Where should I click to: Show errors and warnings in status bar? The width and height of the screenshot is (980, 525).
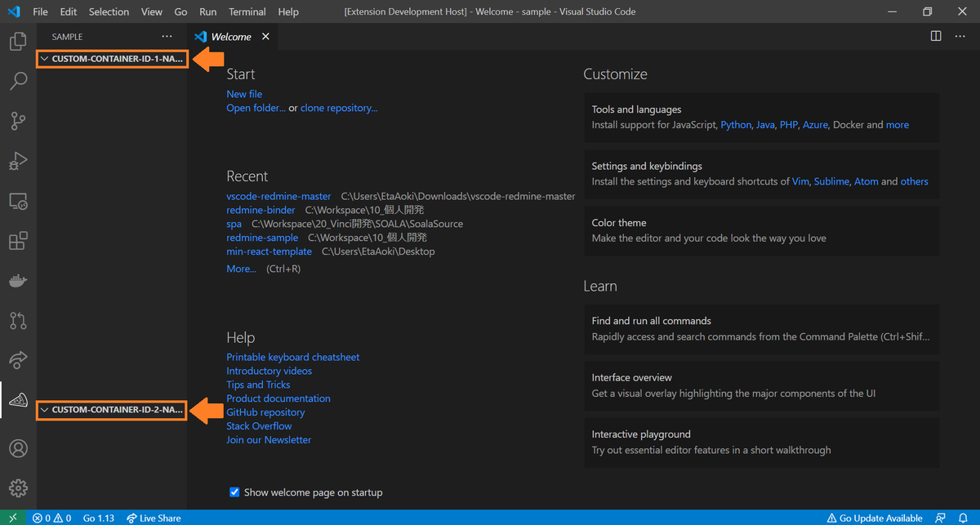[x=51, y=518]
